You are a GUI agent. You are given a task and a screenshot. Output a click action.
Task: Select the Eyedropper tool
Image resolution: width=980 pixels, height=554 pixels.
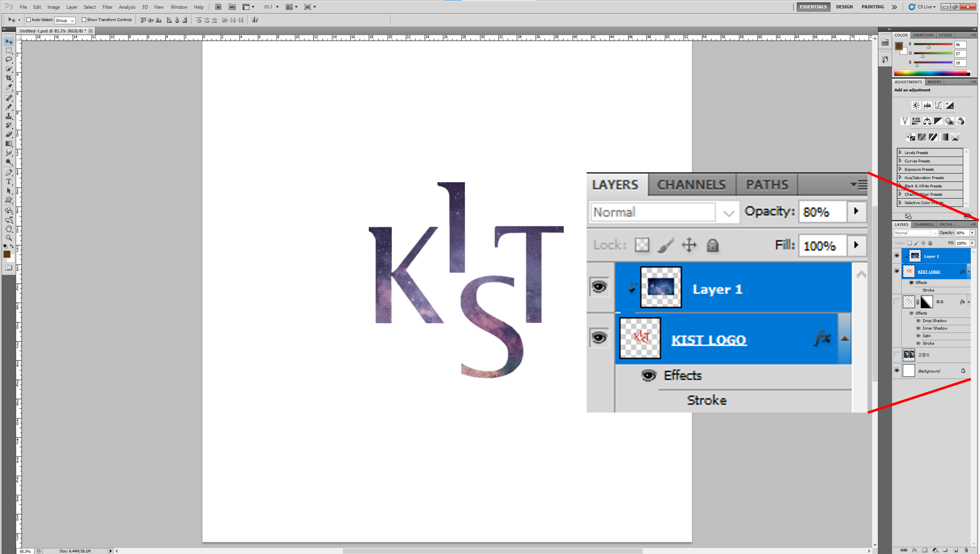click(x=9, y=88)
